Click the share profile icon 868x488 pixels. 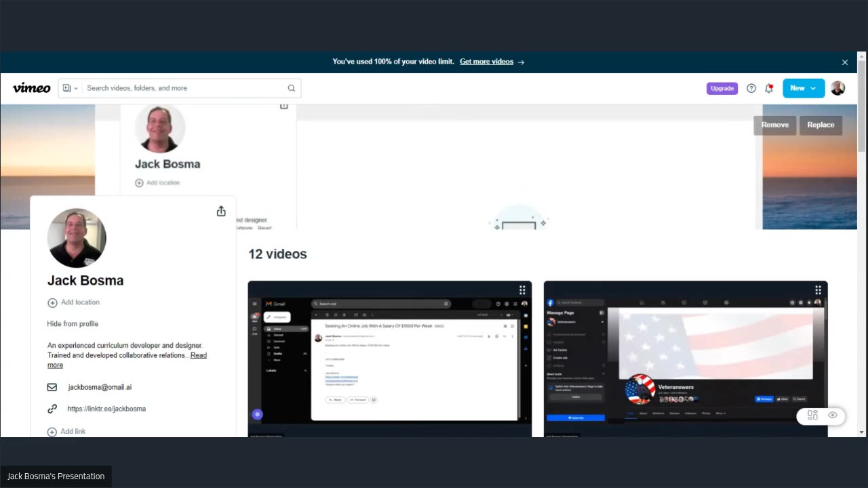[221, 211]
